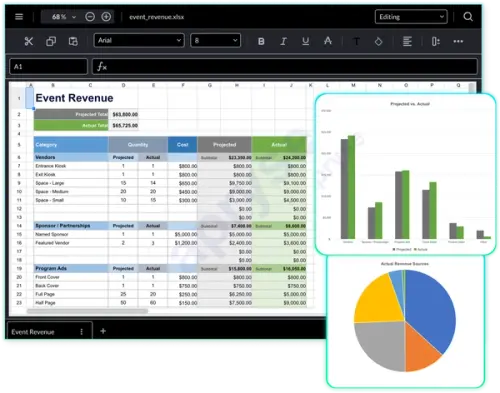Click the zoom in plus icon

click(x=106, y=17)
